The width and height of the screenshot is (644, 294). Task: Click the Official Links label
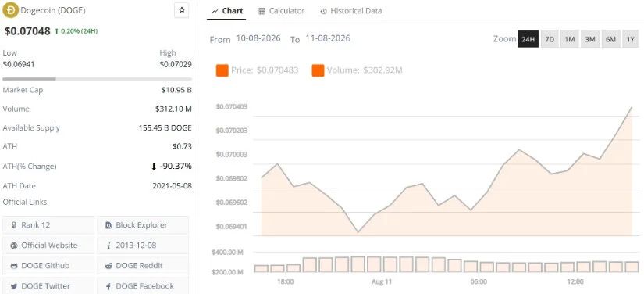[x=25, y=202]
